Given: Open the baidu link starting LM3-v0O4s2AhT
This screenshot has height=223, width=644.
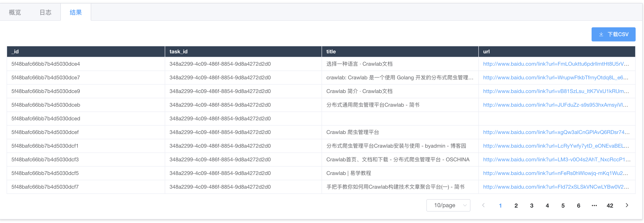Looking at the screenshot, I should (557, 160).
